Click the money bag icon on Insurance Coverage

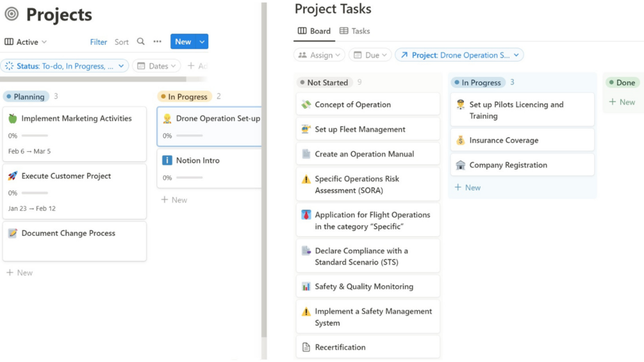[460, 140]
